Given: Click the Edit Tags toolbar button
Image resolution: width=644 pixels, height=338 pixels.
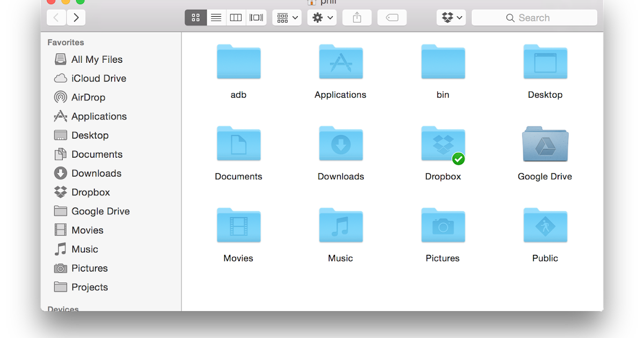Looking at the screenshot, I should (392, 18).
